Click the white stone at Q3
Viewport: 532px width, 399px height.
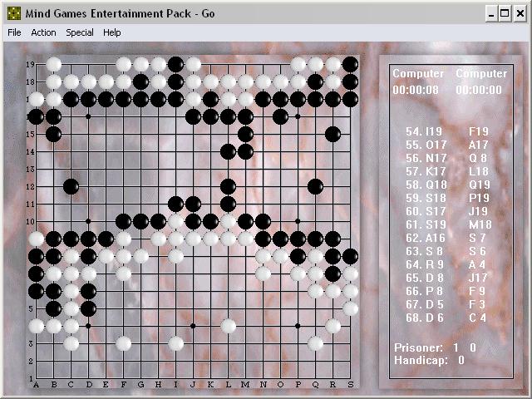315,343
